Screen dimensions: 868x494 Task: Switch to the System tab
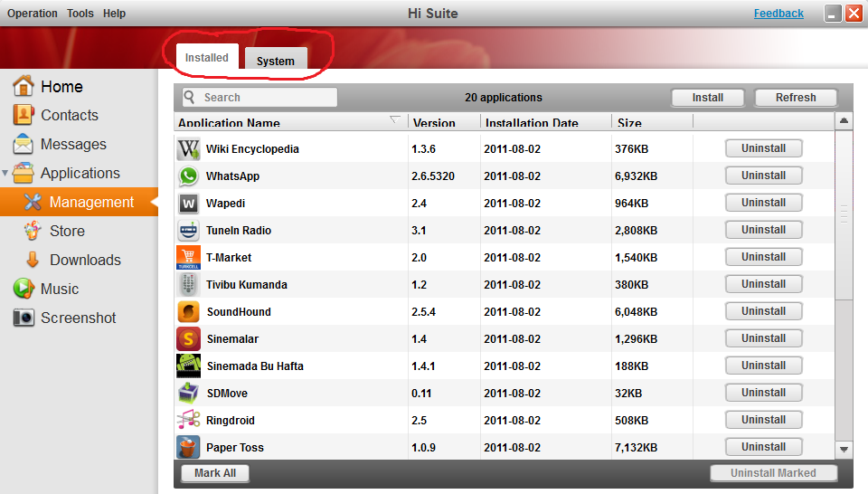(x=275, y=61)
